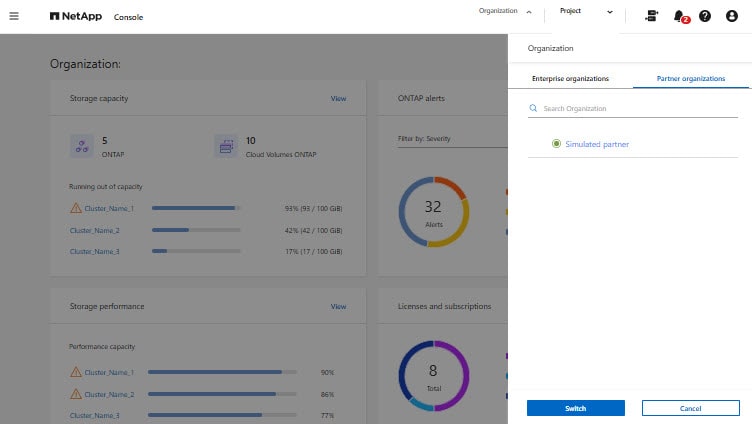Open notifications bell with 2 alerts
This screenshot has width=752, height=424.
(680, 16)
